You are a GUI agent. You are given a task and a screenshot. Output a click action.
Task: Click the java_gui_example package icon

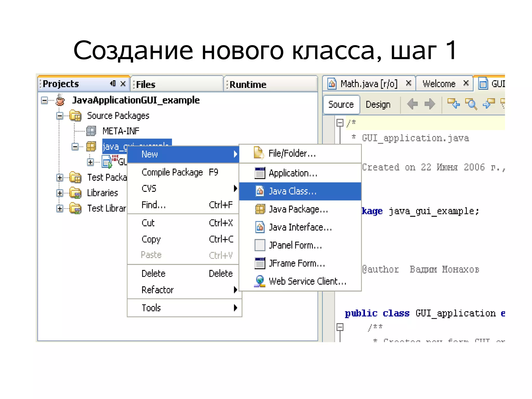pyautogui.click(x=91, y=146)
